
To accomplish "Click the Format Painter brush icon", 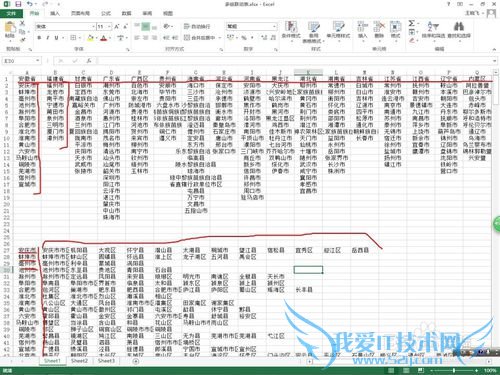I will pyautogui.click(x=22, y=40).
